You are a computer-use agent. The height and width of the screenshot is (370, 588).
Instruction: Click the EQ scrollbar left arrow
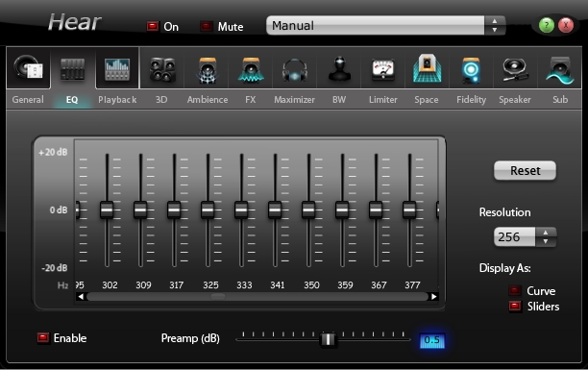pyautogui.click(x=81, y=296)
